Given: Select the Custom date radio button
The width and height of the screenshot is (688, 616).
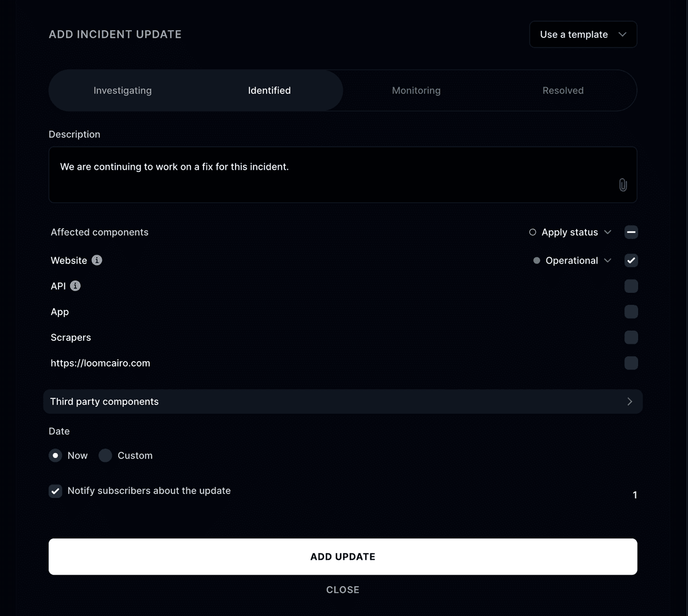Looking at the screenshot, I should (105, 455).
